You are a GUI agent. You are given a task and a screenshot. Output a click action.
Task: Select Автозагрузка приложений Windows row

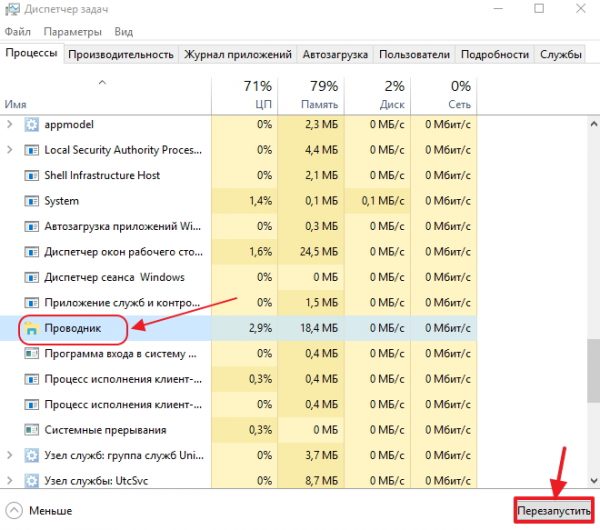pos(238,227)
